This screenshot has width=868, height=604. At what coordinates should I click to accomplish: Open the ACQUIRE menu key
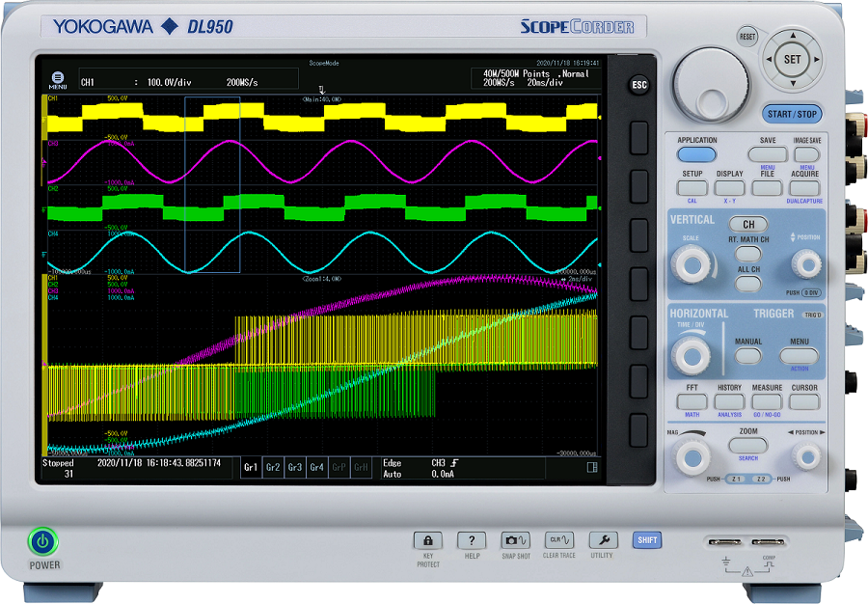pyautogui.click(x=805, y=188)
